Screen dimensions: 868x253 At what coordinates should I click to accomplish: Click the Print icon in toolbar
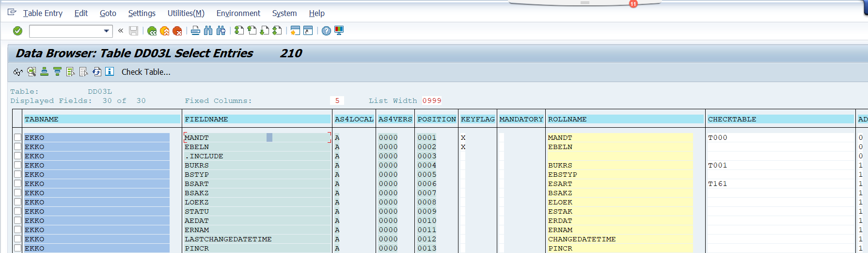coord(195,31)
